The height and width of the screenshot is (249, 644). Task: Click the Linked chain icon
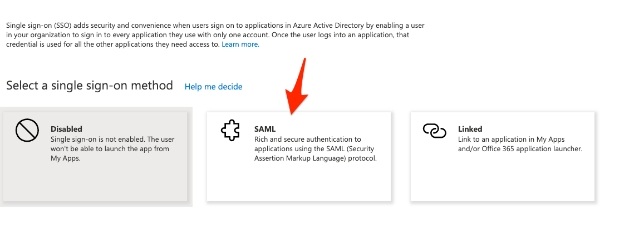pos(434,131)
